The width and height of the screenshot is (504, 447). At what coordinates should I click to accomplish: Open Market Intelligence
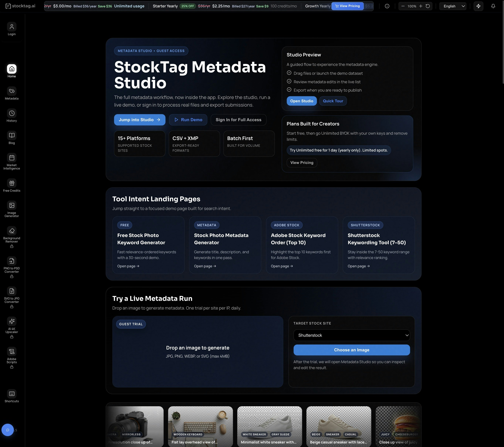[12, 161]
